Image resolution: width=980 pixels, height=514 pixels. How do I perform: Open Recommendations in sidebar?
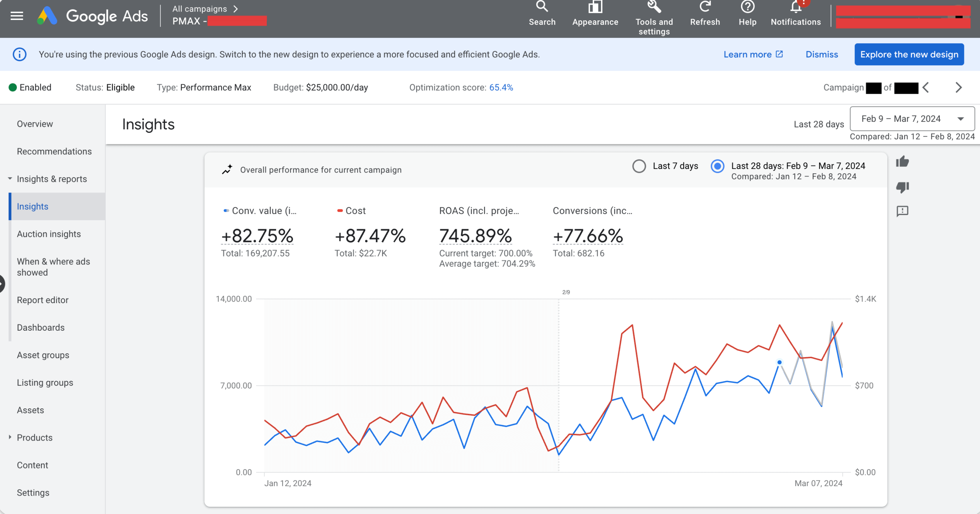[x=54, y=152]
